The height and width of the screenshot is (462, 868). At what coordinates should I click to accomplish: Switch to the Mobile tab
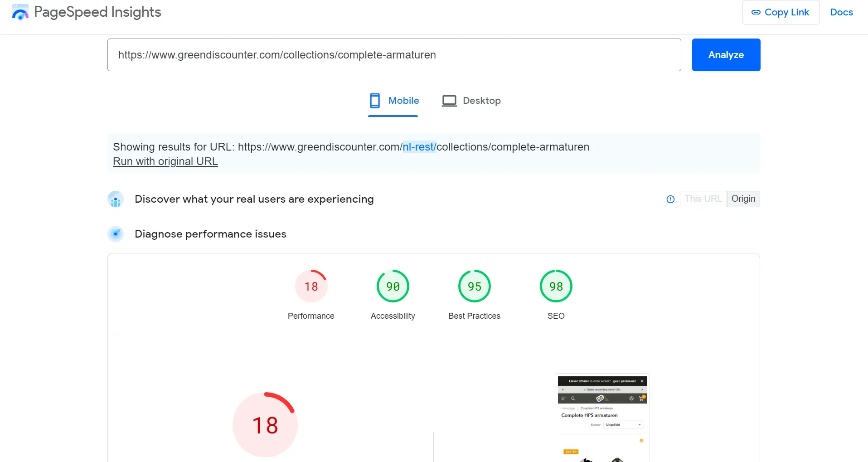click(393, 101)
